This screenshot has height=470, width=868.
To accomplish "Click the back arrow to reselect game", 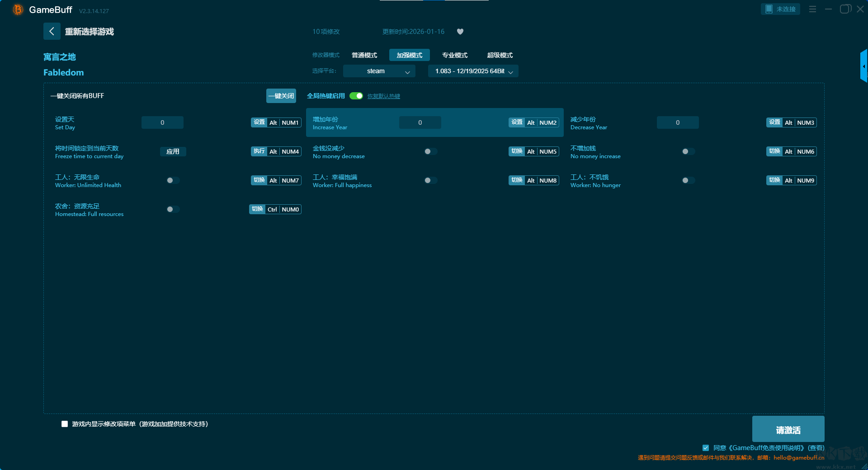I will pyautogui.click(x=52, y=31).
